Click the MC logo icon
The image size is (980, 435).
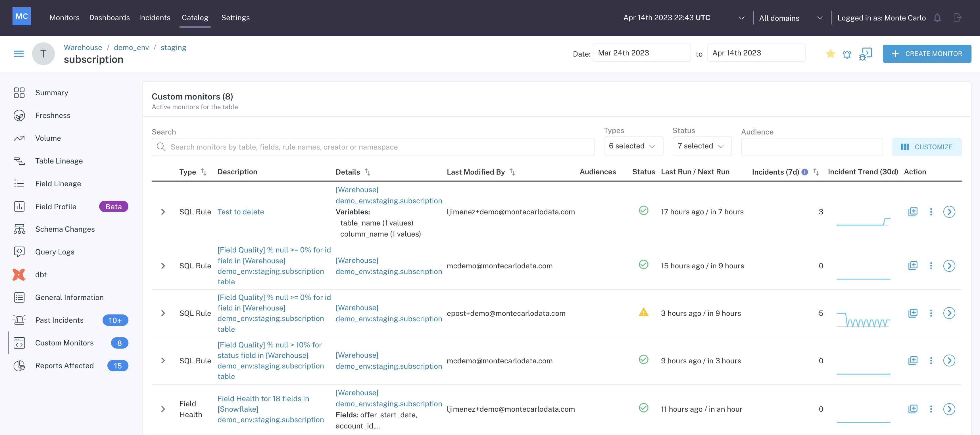tap(21, 16)
